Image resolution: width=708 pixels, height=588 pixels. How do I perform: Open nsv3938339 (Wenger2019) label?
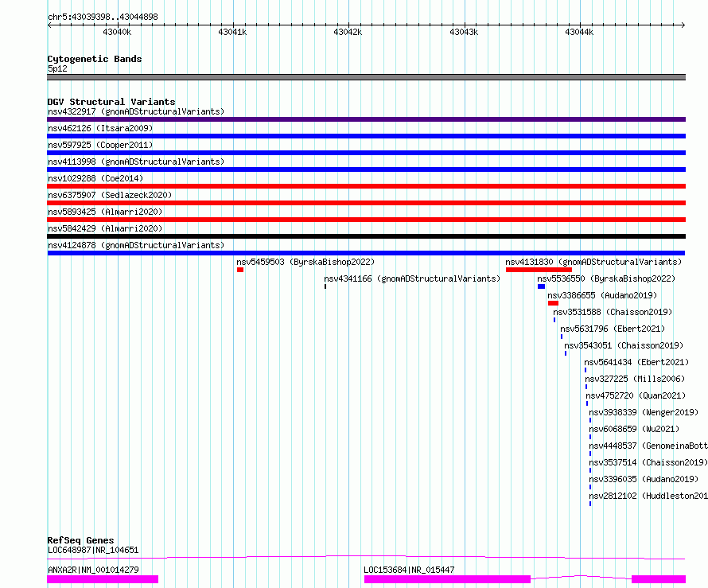644,412
